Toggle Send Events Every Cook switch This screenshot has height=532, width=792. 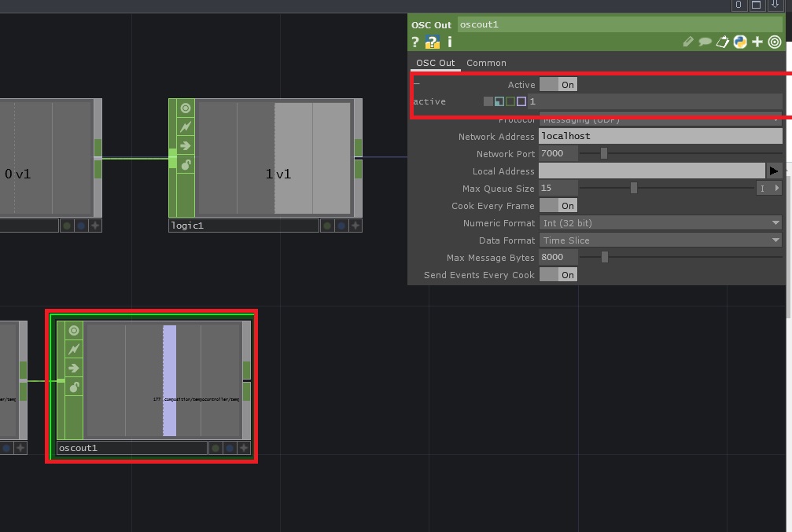point(558,274)
